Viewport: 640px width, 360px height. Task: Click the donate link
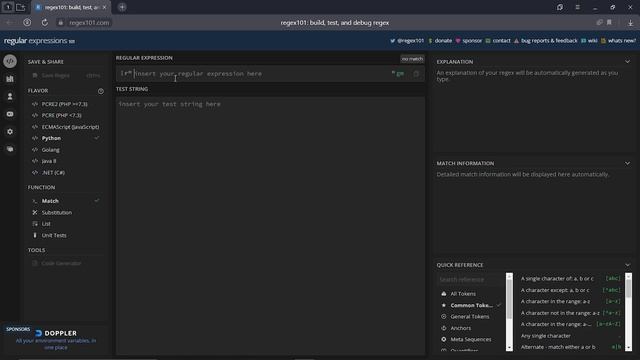coord(440,41)
